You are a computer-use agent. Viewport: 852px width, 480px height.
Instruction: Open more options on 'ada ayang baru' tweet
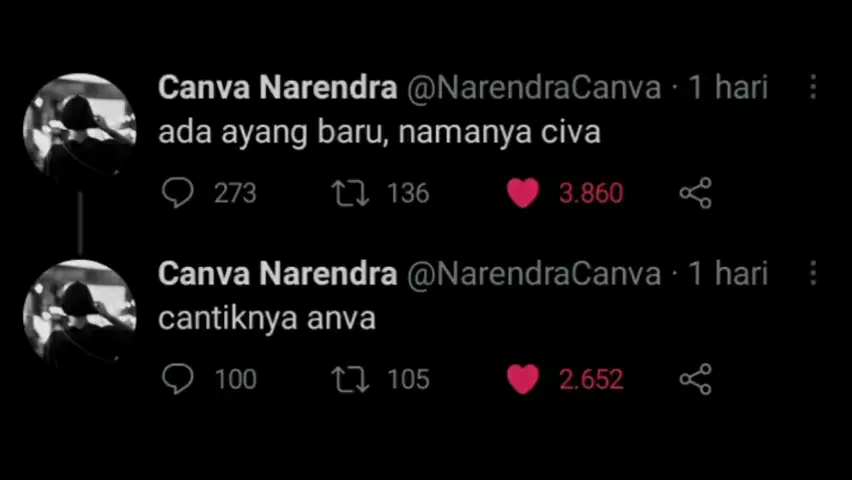[x=813, y=88]
